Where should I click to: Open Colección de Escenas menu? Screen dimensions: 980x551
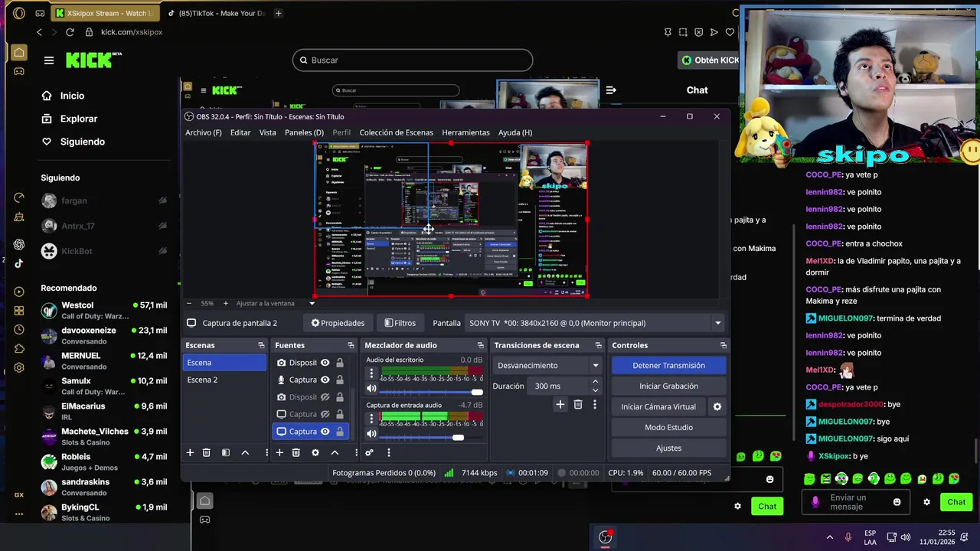(396, 132)
